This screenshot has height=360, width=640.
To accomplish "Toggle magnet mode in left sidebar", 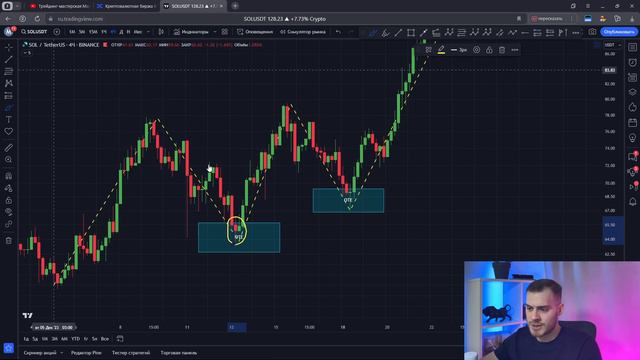I will 9,176.
